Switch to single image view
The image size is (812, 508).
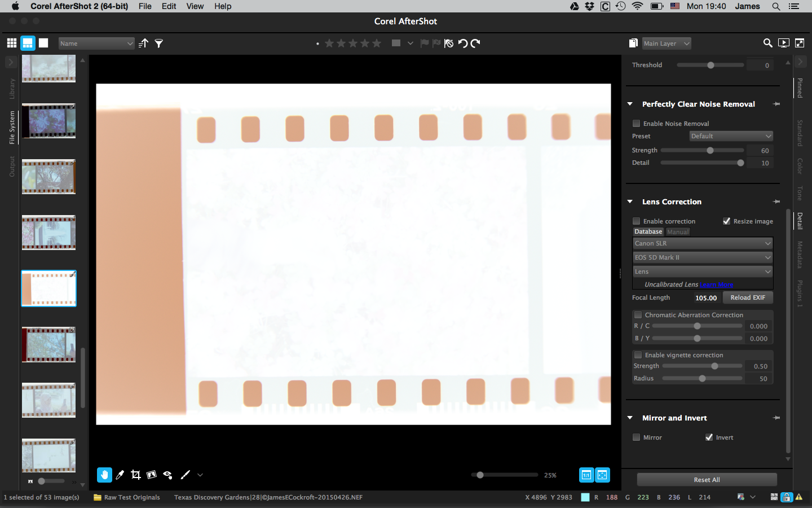click(x=43, y=43)
